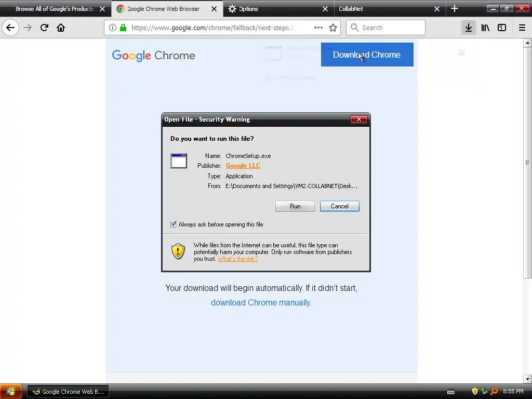Click the yellow security shield tray icon
The image size is (532, 399).
pyautogui.click(x=475, y=391)
